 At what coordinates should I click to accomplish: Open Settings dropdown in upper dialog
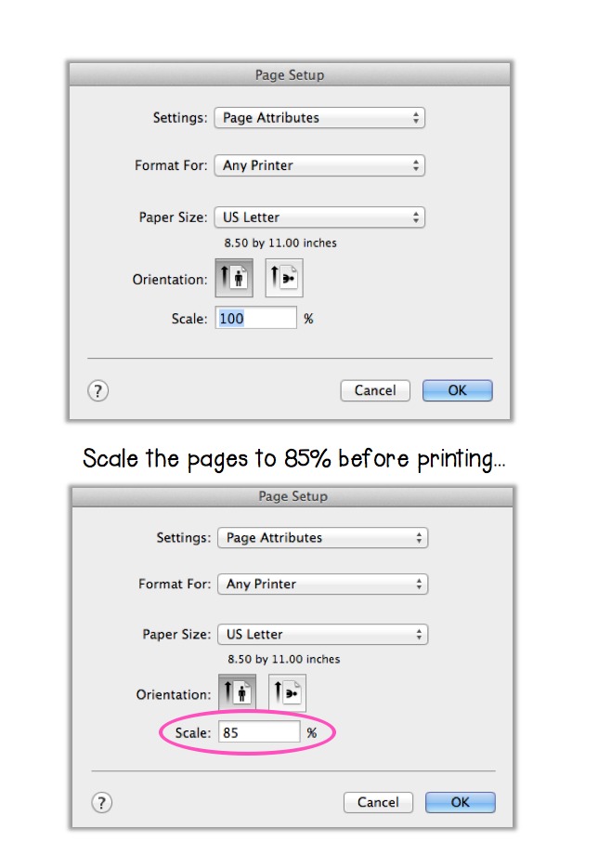tap(319, 118)
